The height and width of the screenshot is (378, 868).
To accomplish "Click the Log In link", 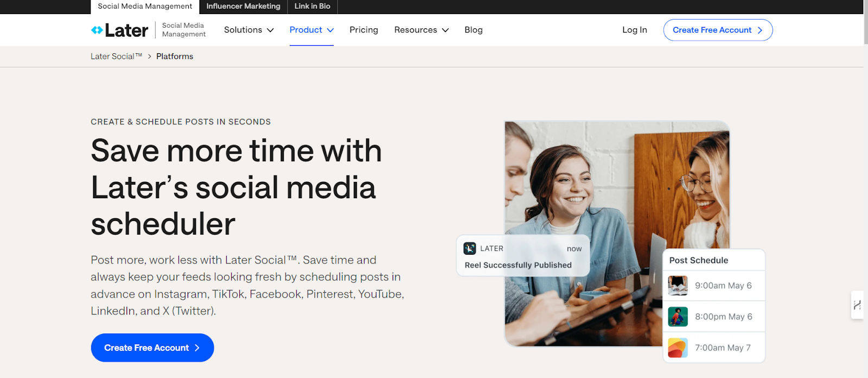I will 634,30.
